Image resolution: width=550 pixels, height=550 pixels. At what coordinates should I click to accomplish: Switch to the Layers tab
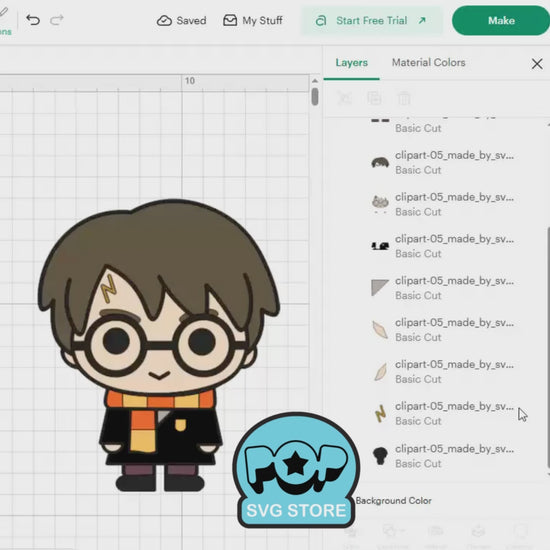pos(351,62)
